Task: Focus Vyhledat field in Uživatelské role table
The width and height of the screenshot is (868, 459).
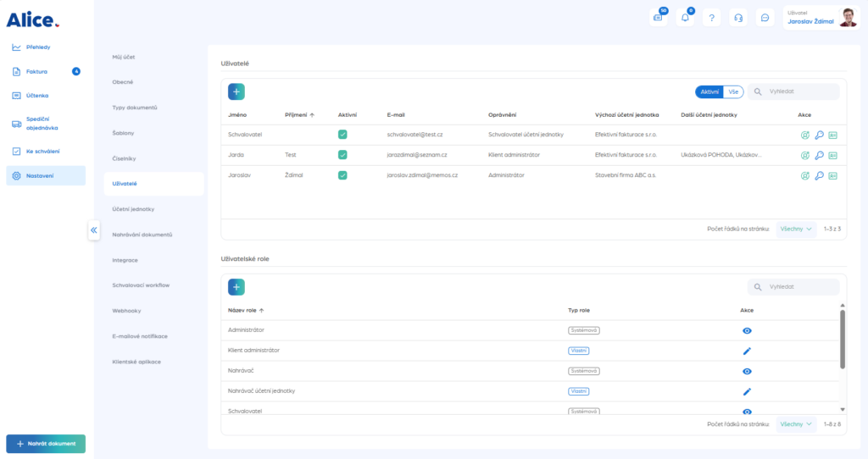Action: pos(793,287)
